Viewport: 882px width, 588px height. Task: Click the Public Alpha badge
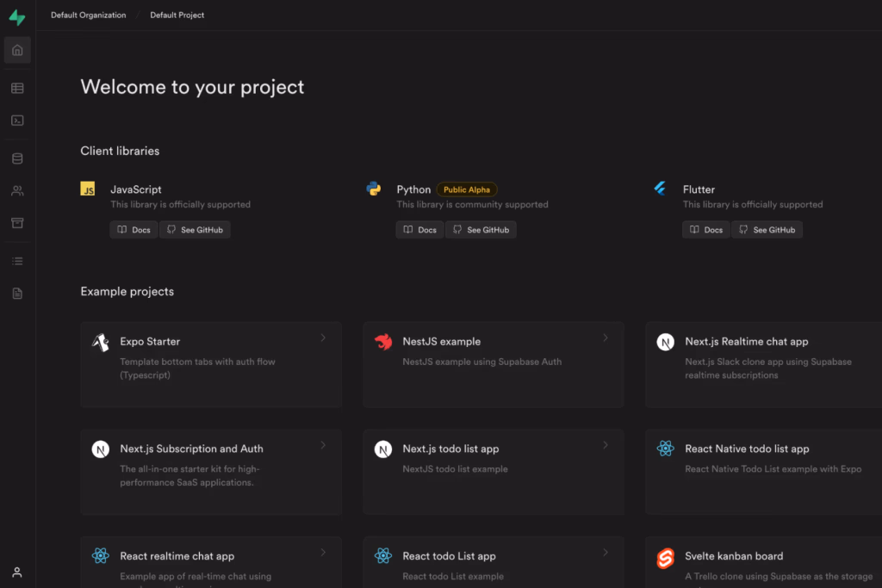[467, 189]
